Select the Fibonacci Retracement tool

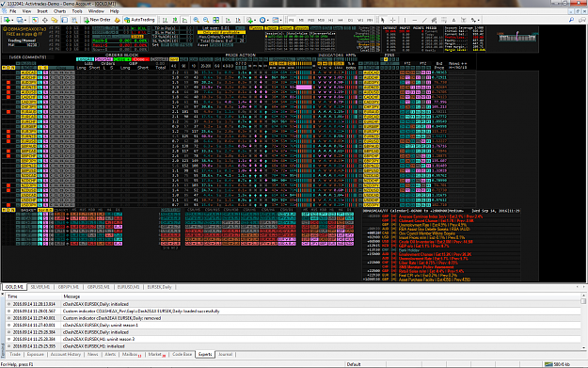click(x=444, y=20)
